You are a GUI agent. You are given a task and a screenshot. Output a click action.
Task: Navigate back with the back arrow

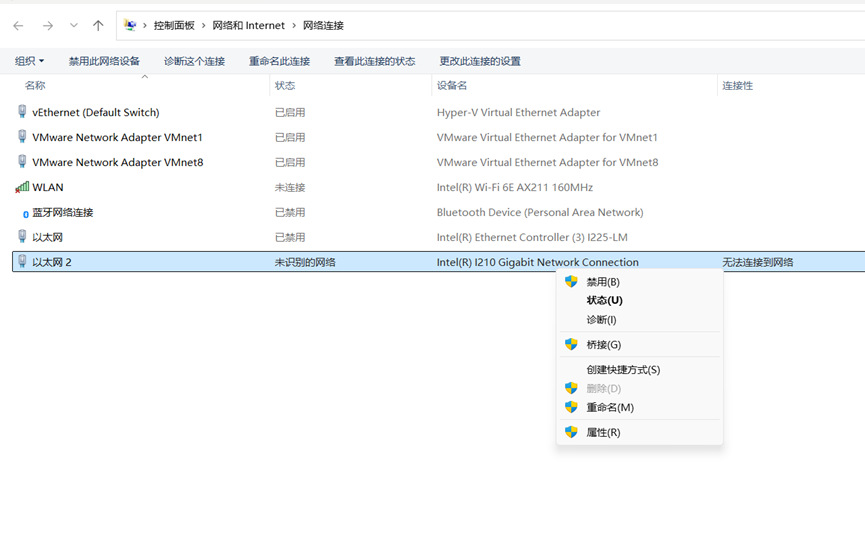[x=18, y=25]
